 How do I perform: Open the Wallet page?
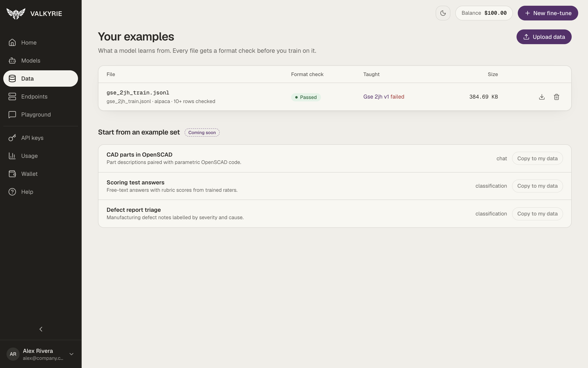click(41, 174)
